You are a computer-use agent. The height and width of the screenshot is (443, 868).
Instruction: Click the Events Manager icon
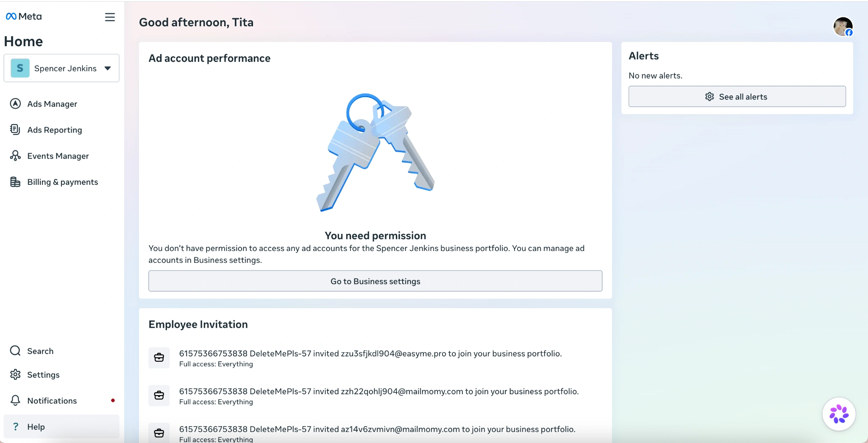15,156
